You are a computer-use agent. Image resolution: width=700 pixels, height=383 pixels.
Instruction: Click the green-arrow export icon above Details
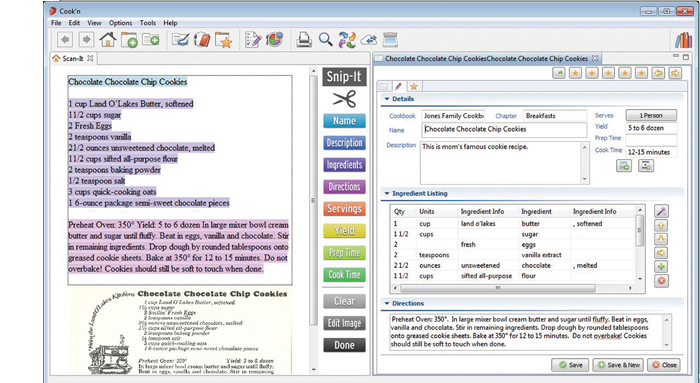click(x=558, y=73)
